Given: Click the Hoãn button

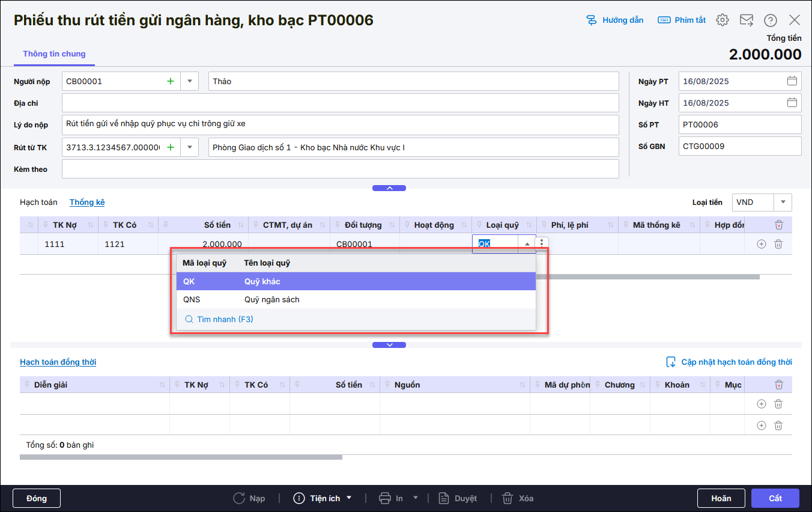Looking at the screenshot, I should click(x=721, y=498).
